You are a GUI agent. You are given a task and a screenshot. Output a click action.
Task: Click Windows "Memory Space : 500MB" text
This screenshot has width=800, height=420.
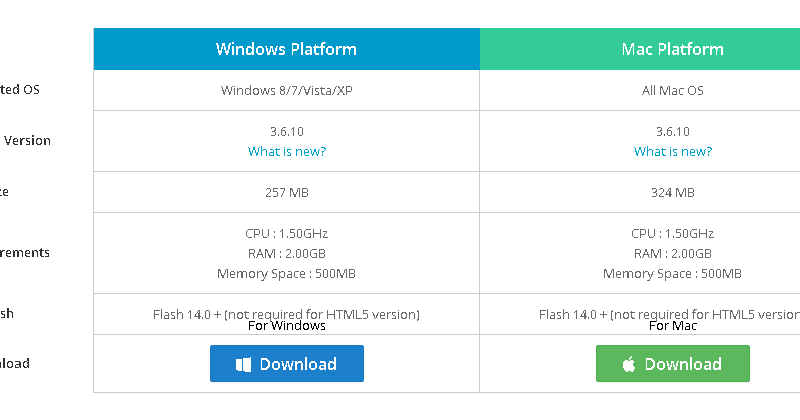click(x=287, y=273)
